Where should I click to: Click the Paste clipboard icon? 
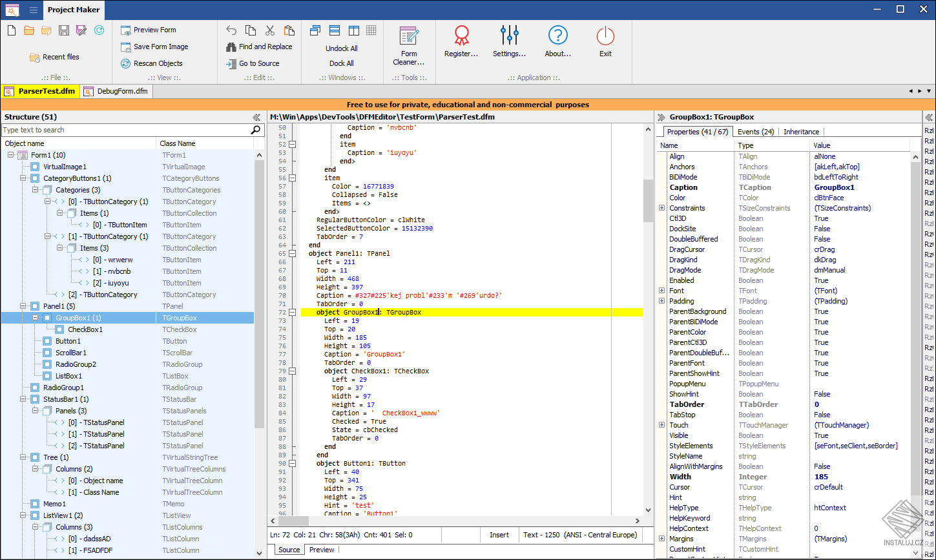(289, 30)
